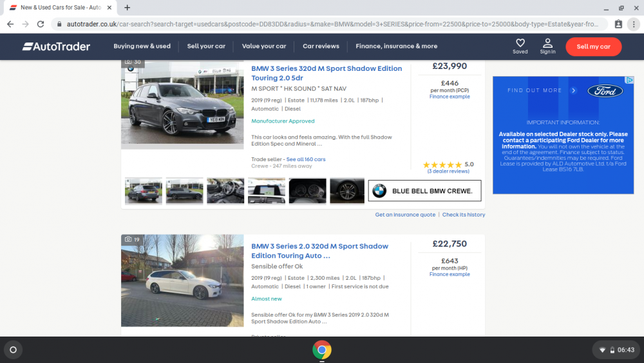
Task: Open second thumbnail showing BMW side view
Action: (184, 191)
